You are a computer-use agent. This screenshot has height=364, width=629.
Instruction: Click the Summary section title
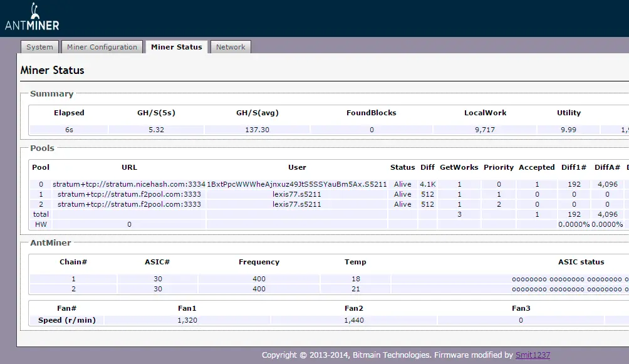click(52, 93)
